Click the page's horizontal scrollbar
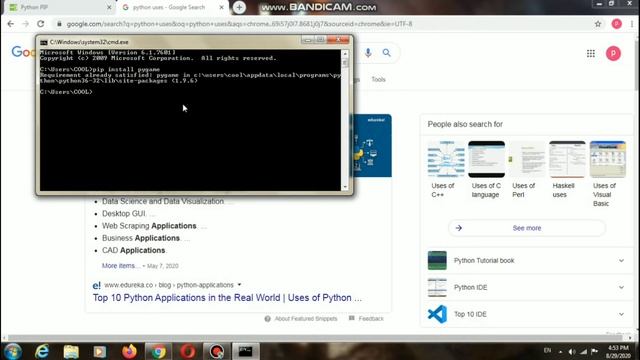The height and width of the screenshot is (360, 640). pyautogui.click(x=314, y=338)
